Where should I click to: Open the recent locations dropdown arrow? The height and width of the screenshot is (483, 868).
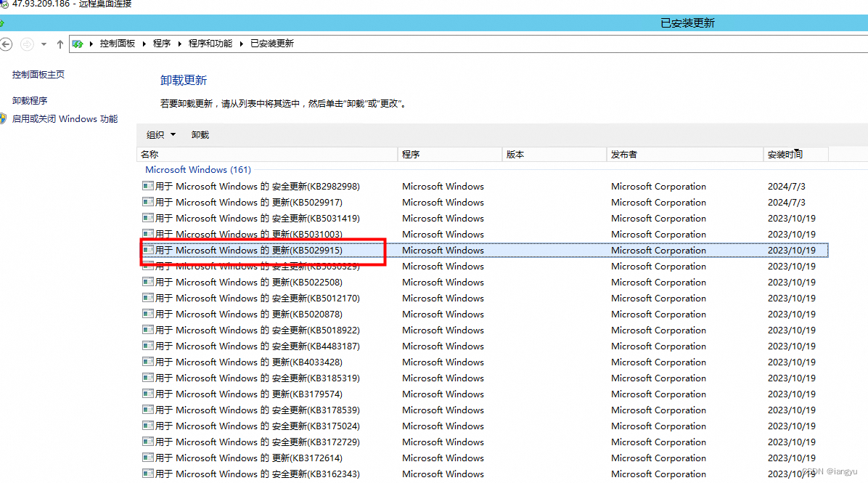pyautogui.click(x=44, y=44)
